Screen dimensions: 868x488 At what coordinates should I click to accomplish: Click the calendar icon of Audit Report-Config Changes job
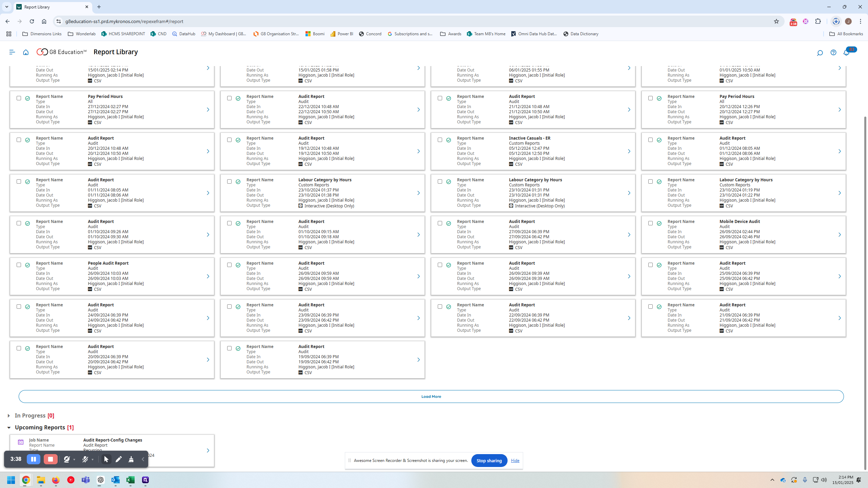[21, 442]
